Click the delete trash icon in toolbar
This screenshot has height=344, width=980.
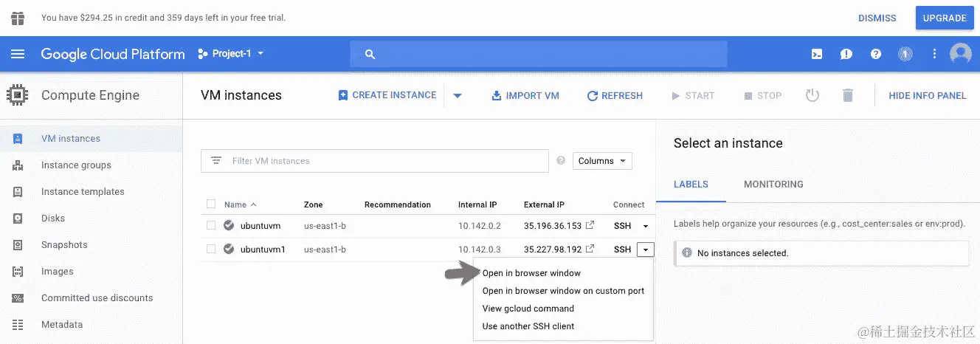coord(848,95)
